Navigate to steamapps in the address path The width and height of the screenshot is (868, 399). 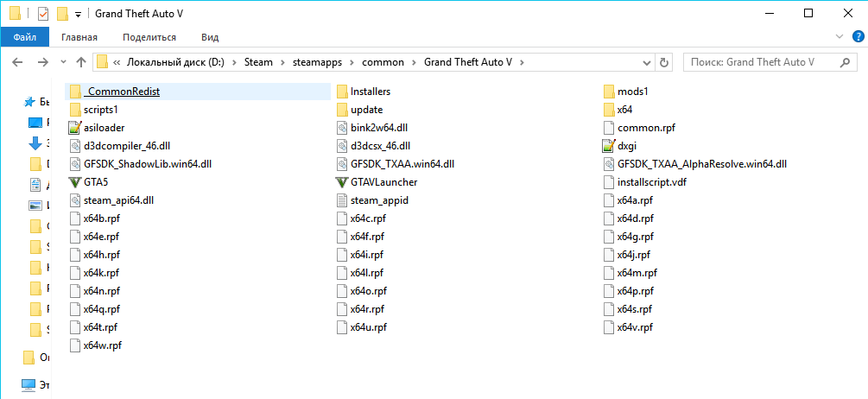317,62
